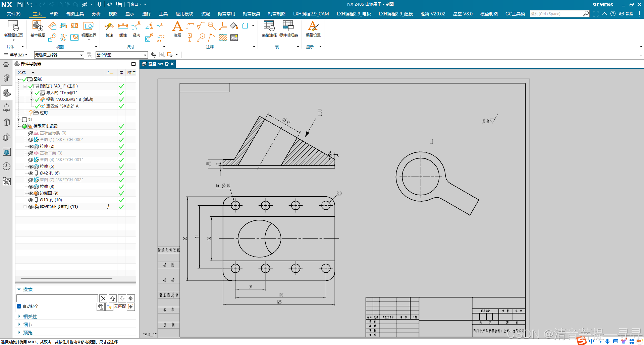Toggle visibility of Ø10 孔 (10) feature
The height and width of the screenshot is (345, 644).
(31, 200)
